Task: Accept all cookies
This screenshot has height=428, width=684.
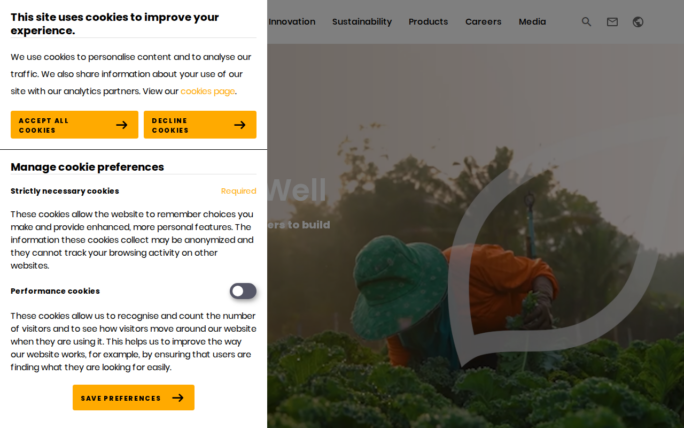Action: [x=75, y=125]
